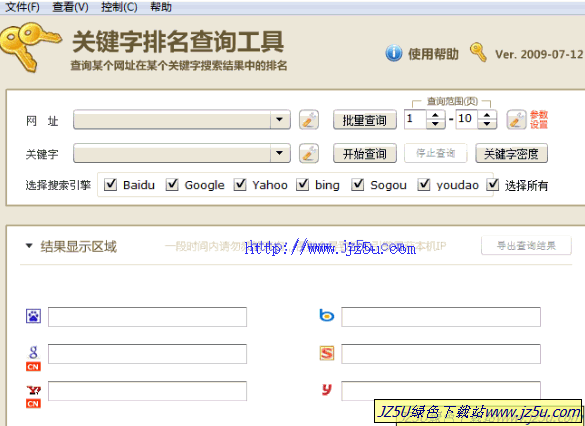
Task: Click the Google result text box
Action: 147,354
